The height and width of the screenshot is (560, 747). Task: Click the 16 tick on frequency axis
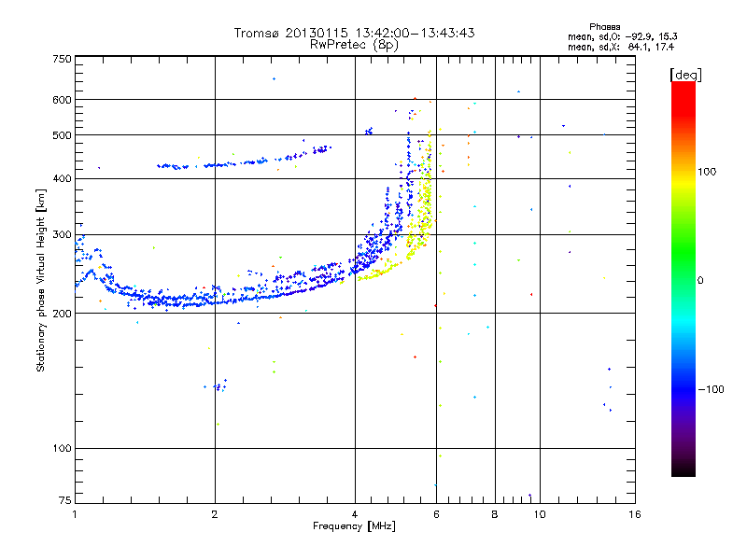coord(634,514)
